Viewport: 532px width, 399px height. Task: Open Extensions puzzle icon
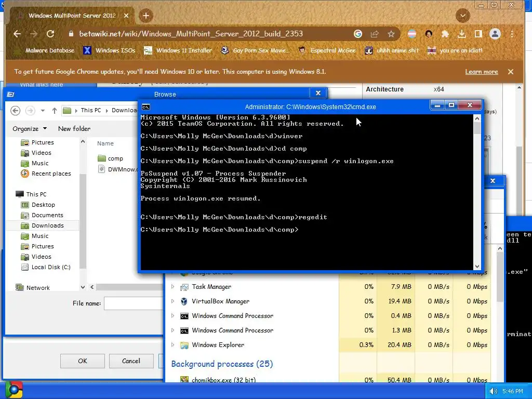[445, 34]
